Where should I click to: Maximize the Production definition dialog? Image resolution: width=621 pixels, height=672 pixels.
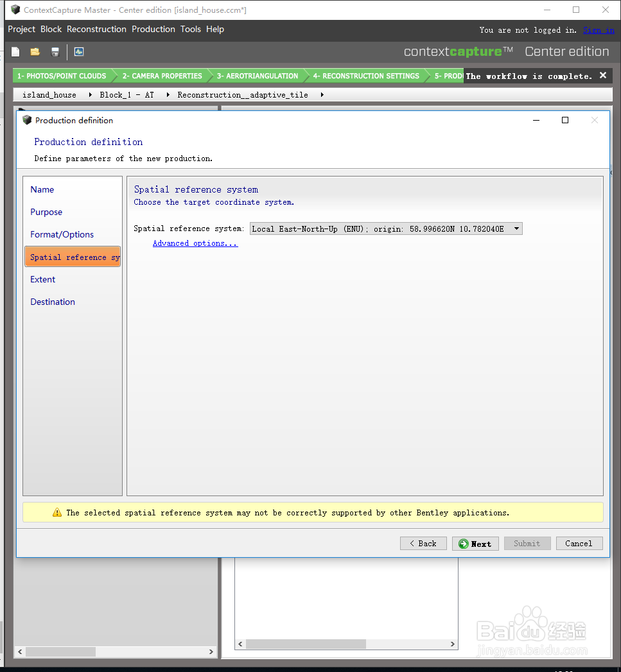pos(565,120)
